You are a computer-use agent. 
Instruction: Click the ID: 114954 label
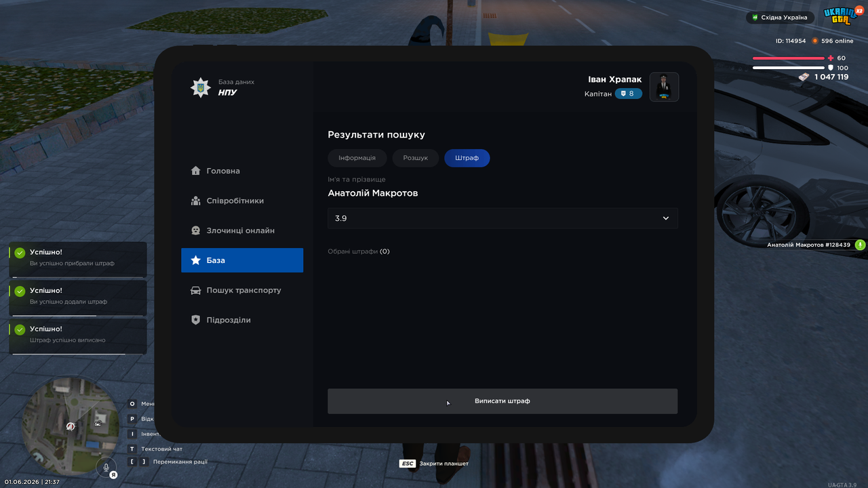coord(791,41)
